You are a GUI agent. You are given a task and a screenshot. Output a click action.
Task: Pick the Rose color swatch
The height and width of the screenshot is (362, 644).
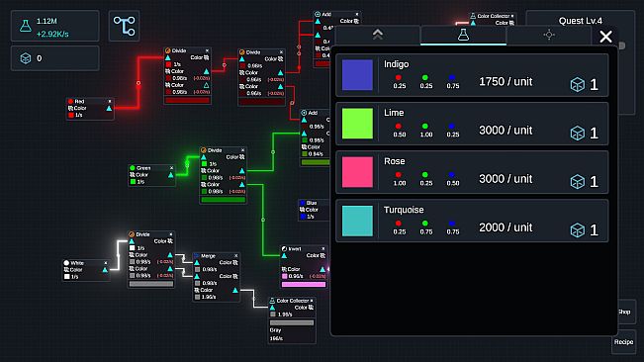pos(357,171)
